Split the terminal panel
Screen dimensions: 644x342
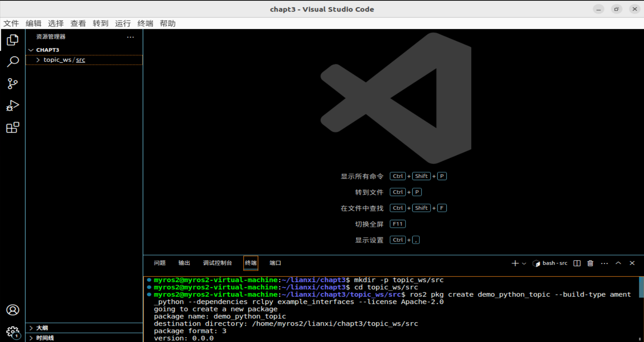(577, 263)
